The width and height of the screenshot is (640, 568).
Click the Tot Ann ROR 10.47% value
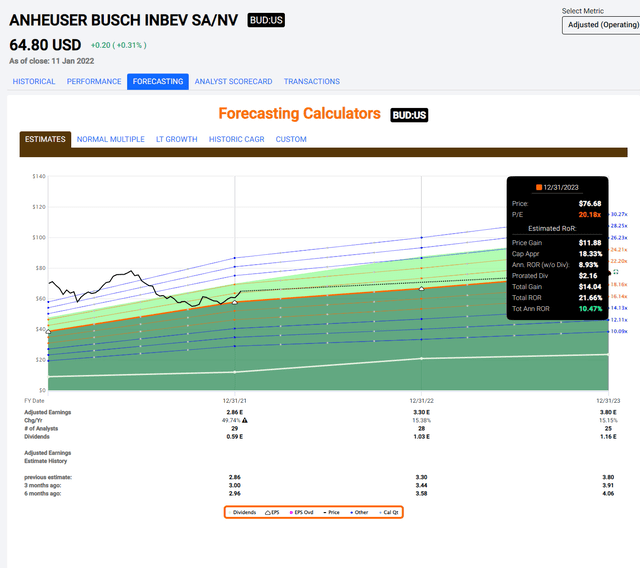click(590, 308)
